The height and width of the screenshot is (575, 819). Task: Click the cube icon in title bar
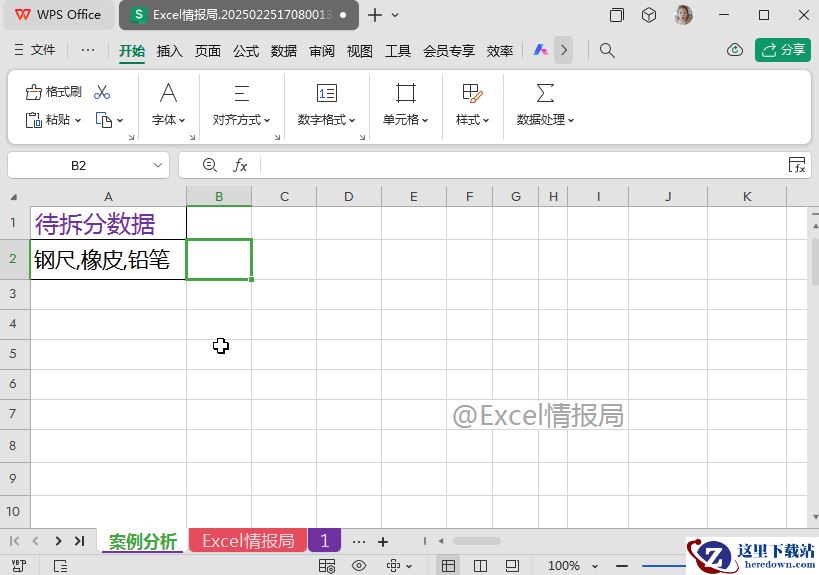pyautogui.click(x=649, y=15)
